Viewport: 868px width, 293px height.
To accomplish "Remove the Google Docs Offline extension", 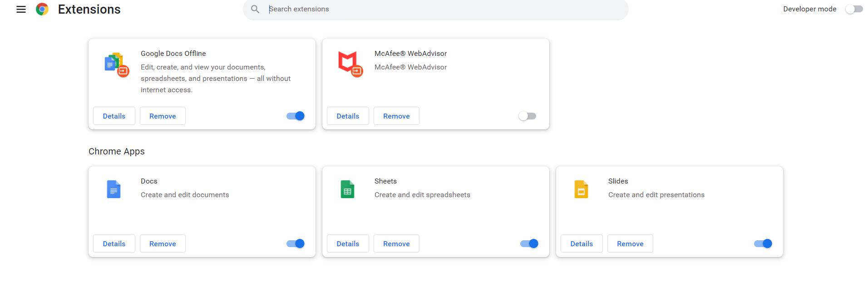I will [x=163, y=116].
